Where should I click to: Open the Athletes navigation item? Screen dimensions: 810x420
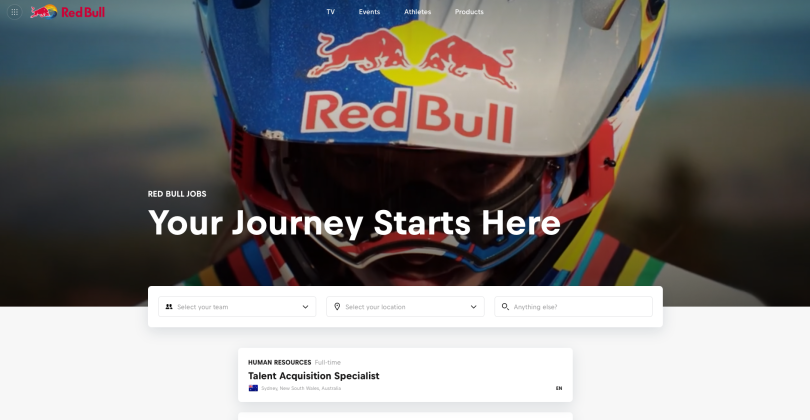point(417,11)
